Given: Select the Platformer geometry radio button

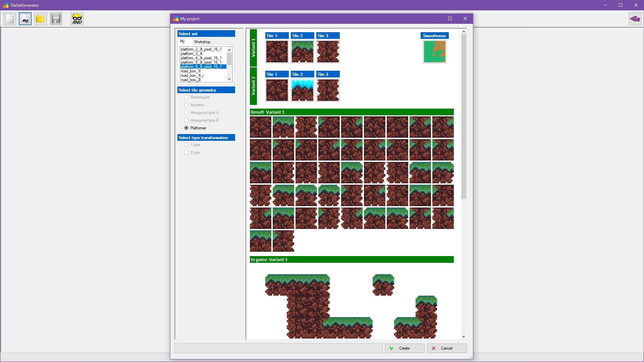Looking at the screenshot, I should coord(186,128).
